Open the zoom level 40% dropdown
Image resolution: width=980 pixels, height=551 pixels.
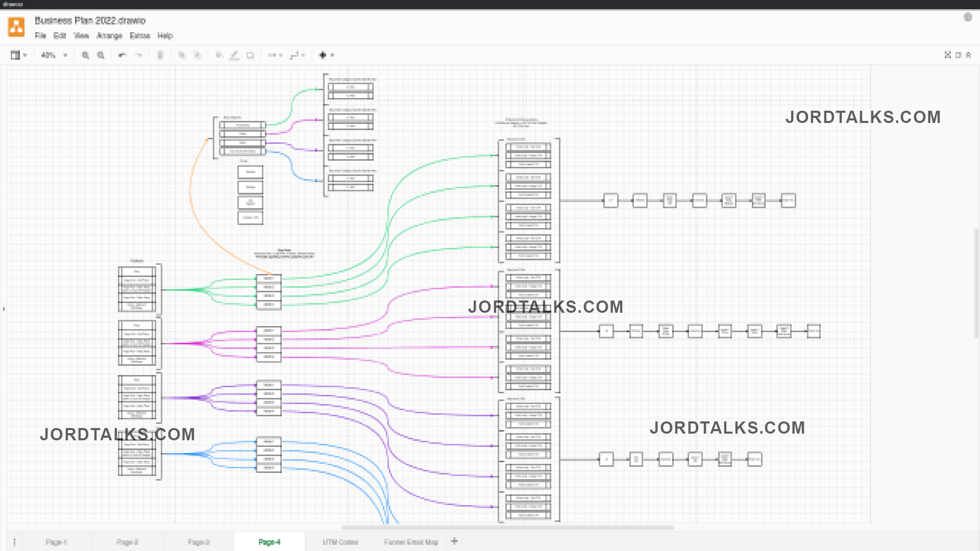coord(53,55)
